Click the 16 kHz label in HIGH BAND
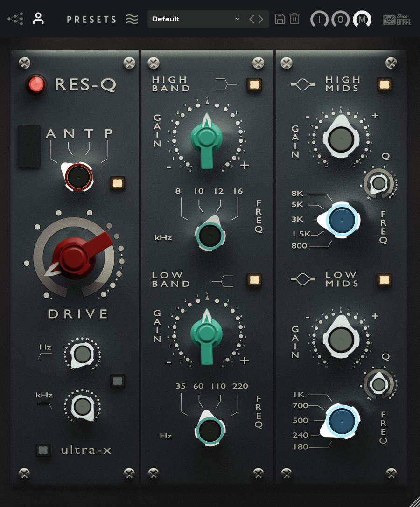The image size is (420, 507). 238,191
